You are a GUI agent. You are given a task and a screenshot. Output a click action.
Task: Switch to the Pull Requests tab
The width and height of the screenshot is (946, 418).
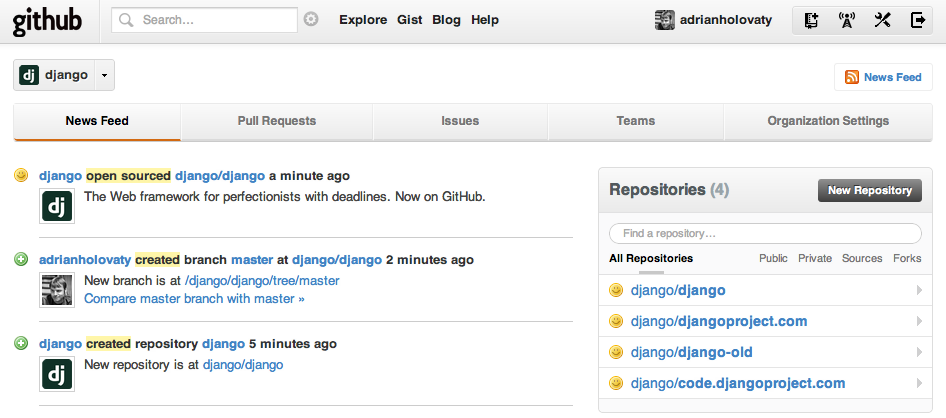point(276,121)
